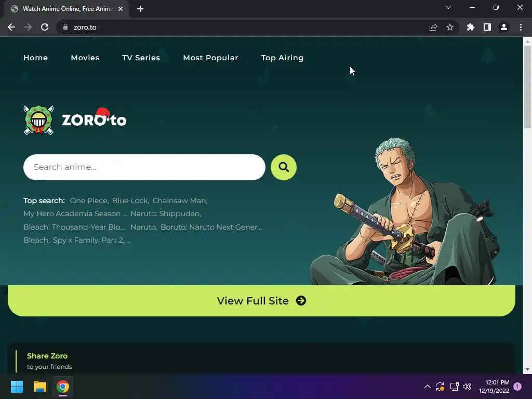Toggle the Chrome side panel icon

click(487, 27)
